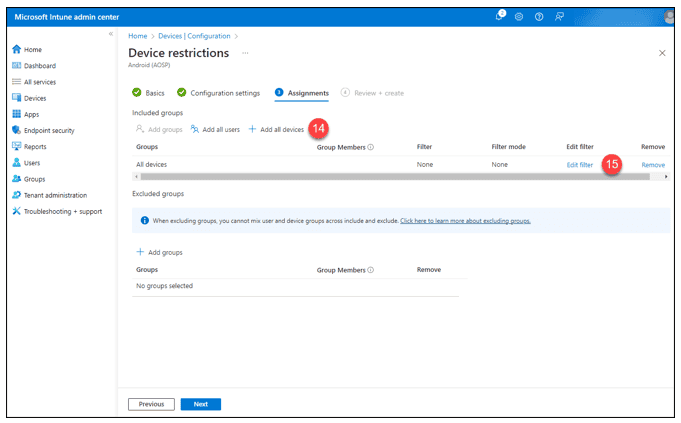681x423 pixels.
Task: Go to Devices in the sidebar
Action: point(35,98)
